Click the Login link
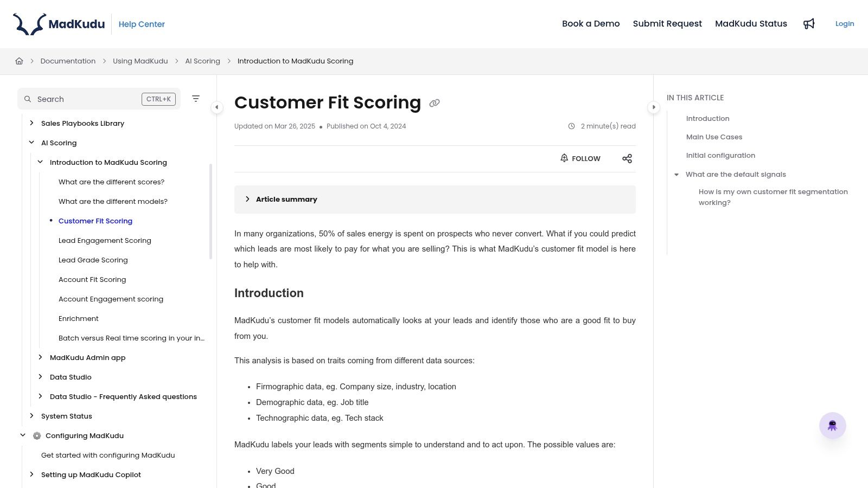 pos(845,24)
